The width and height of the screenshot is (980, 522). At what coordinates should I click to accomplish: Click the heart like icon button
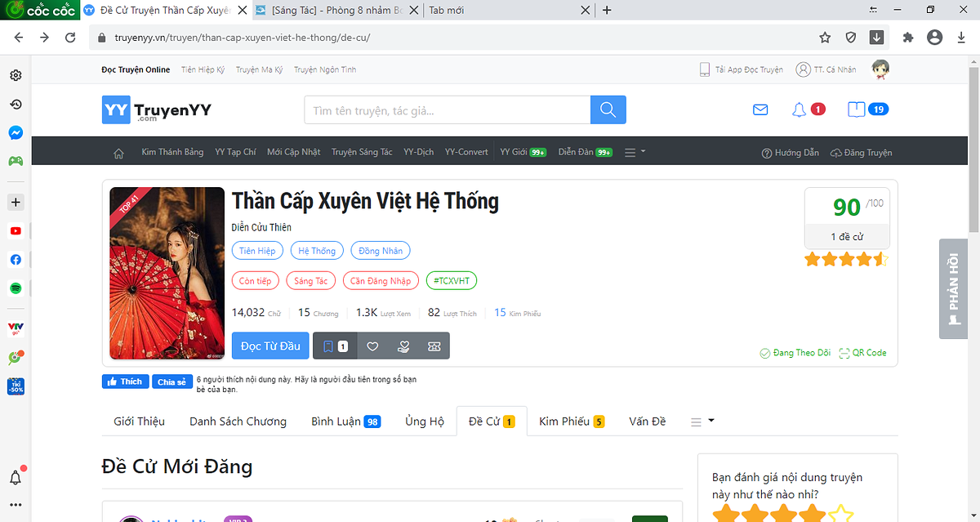[372, 346]
